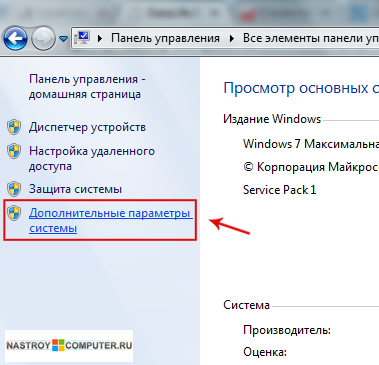Click the Просмотр основных heading text
The image size is (379, 365).
pyautogui.click(x=301, y=88)
